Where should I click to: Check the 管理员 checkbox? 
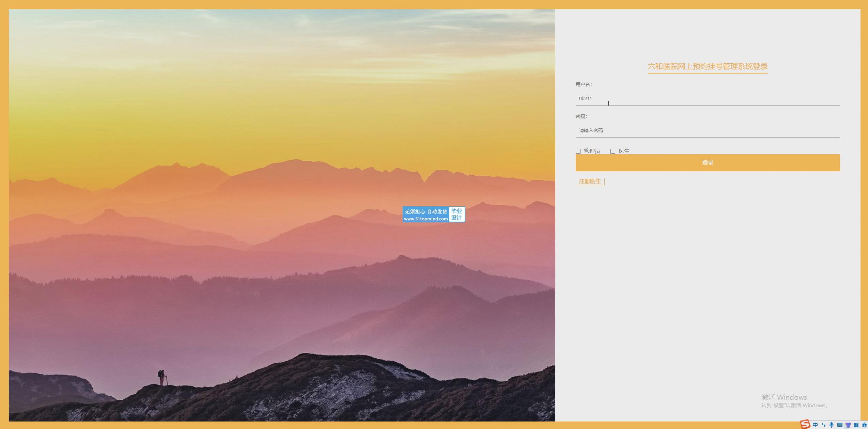tap(578, 151)
